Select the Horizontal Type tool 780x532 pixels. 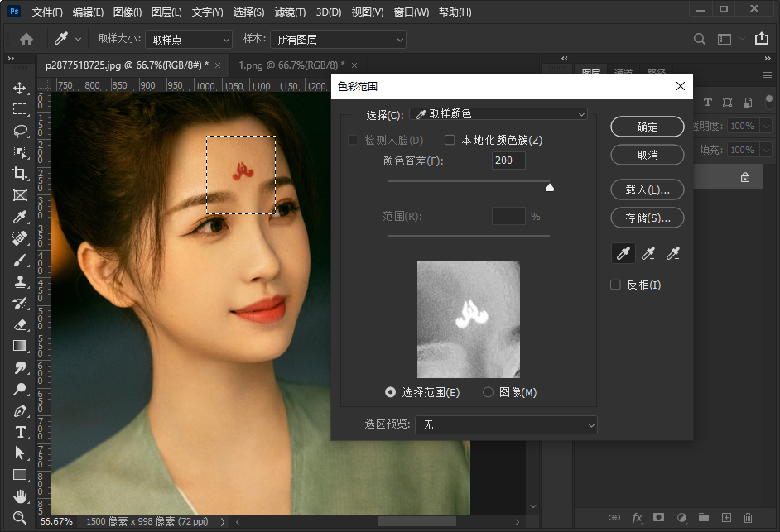click(19, 432)
